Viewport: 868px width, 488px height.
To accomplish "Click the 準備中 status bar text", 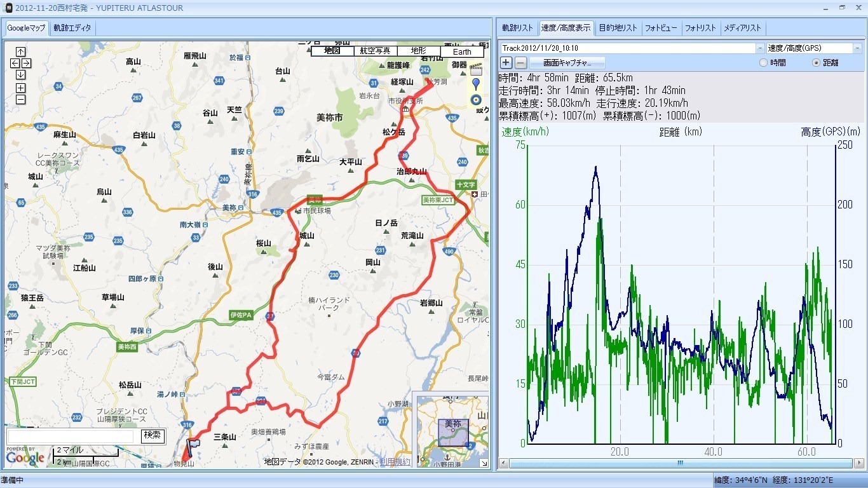I will [12, 480].
